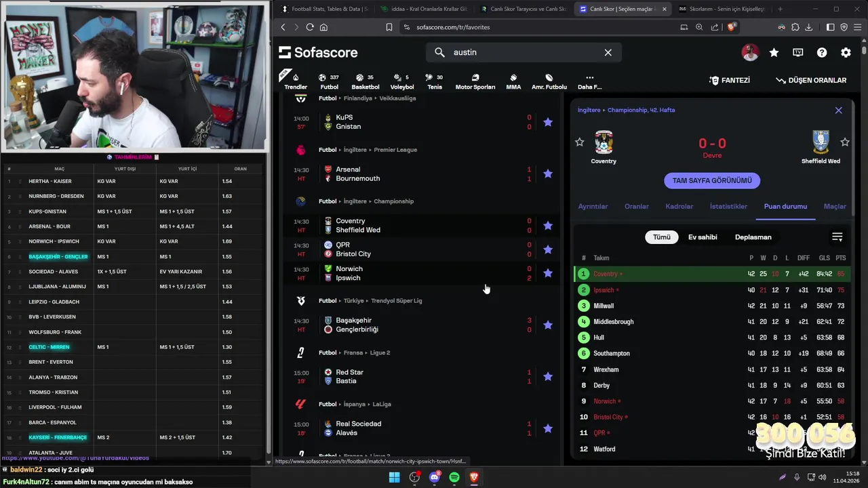Open the Kadrolar tab
This screenshot has width=868, height=488.
(x=679, y=206)
